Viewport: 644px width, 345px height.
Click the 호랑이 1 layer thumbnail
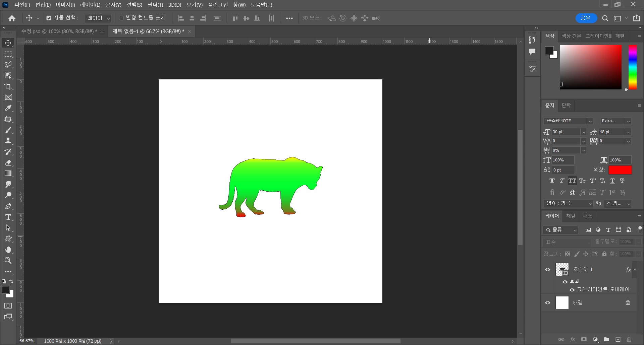click(x=562, y=269)
